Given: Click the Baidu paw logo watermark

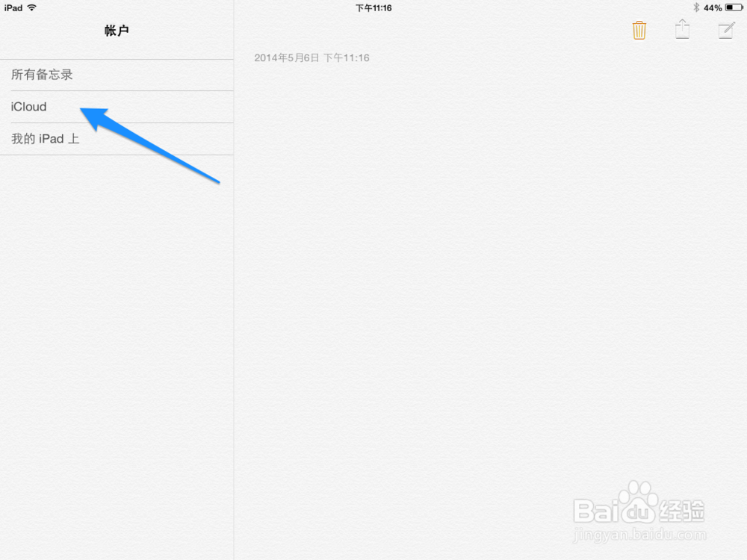Looking at the screenshot, I should coord(639,496).
